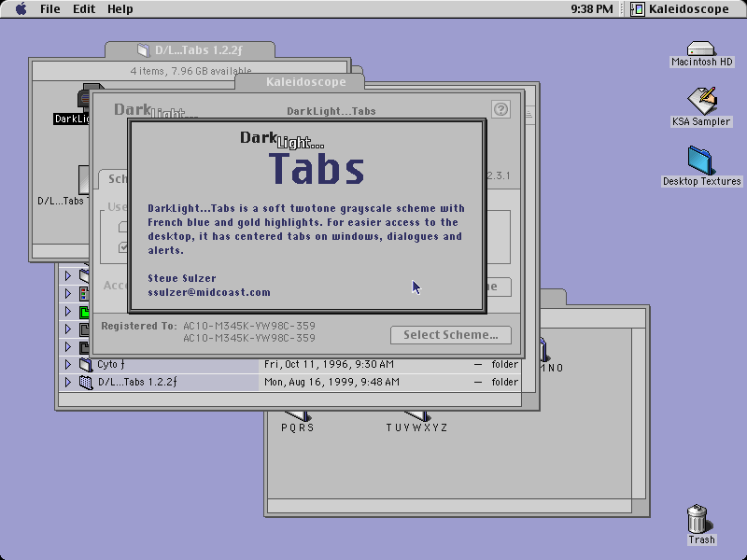
Task: Select the Macintosh HD desktop icon
Action: pos(701,54)
